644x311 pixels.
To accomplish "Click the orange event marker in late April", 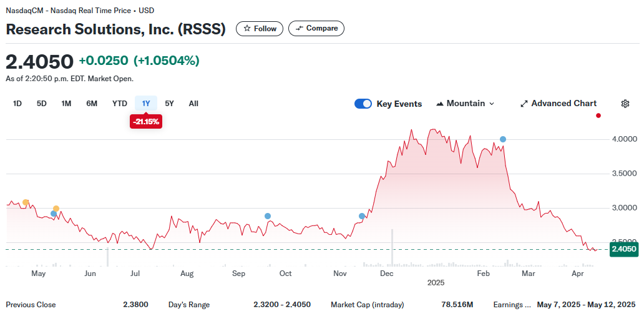I will (26, 202).
